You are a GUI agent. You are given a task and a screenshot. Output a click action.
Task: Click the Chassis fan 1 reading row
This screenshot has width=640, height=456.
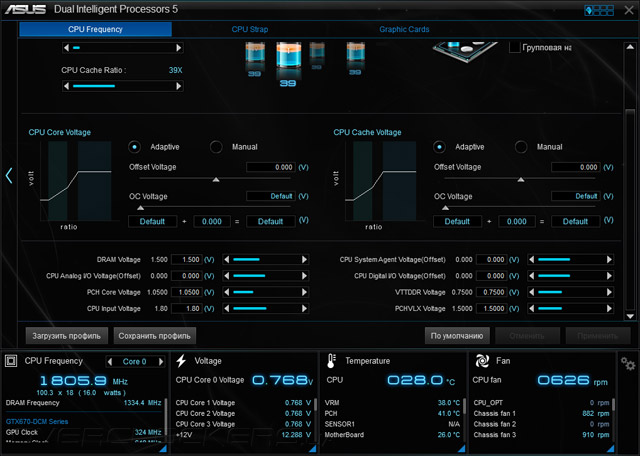click(541, 414)
